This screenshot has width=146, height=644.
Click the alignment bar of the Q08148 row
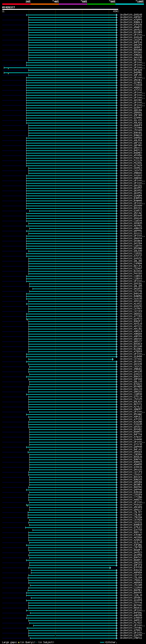coord(72,15)
